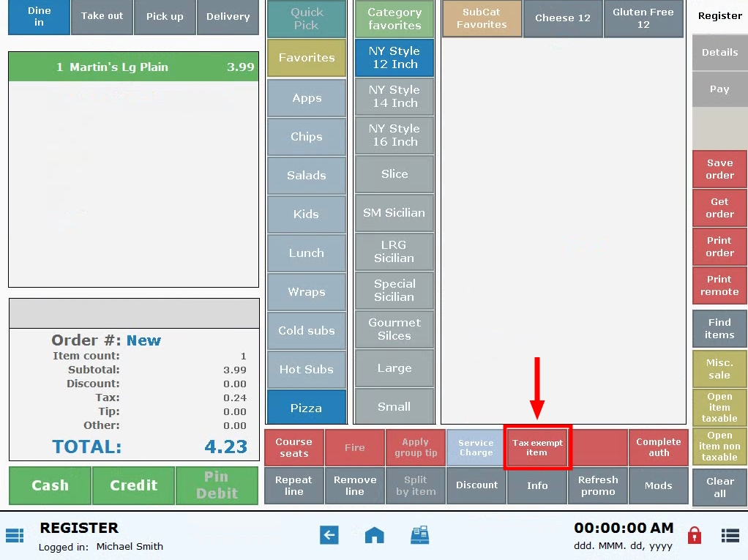Screen dimensions: 748x560
Task: Switch to the Register tab
Action: point(719,15)
